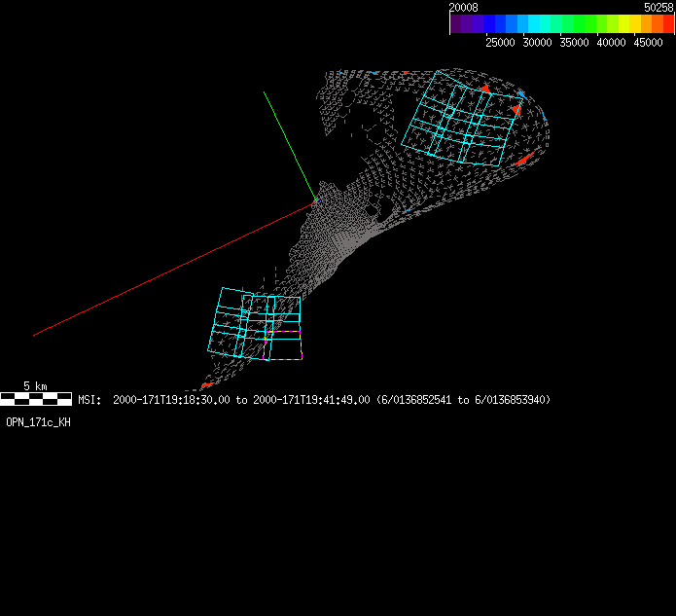
Task: Click the upper cyan footprint grid
Action: click(462, 118)
